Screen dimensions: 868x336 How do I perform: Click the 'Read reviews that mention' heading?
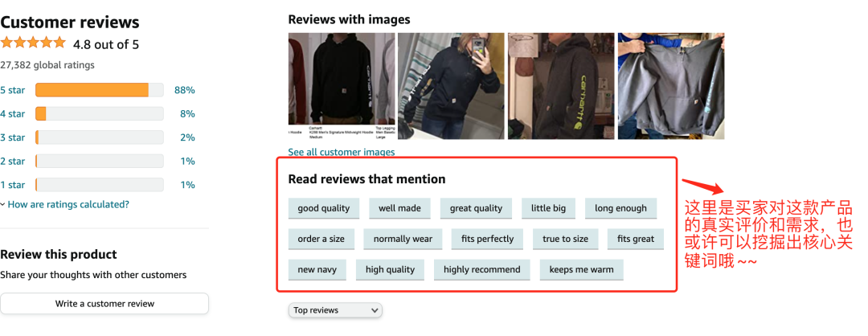coord(366,179)
